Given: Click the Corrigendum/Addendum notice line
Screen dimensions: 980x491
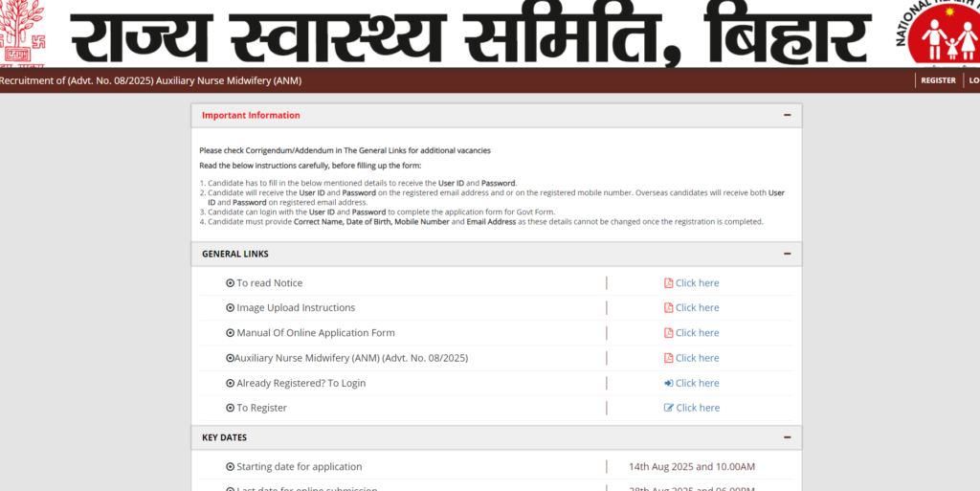Looking at the screenshot, I should click(345, 150).
